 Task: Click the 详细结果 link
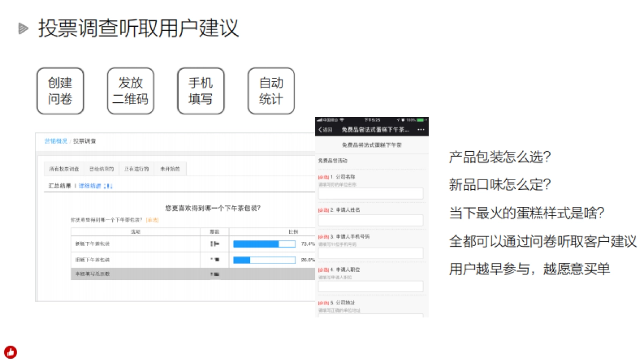point(89,185)
